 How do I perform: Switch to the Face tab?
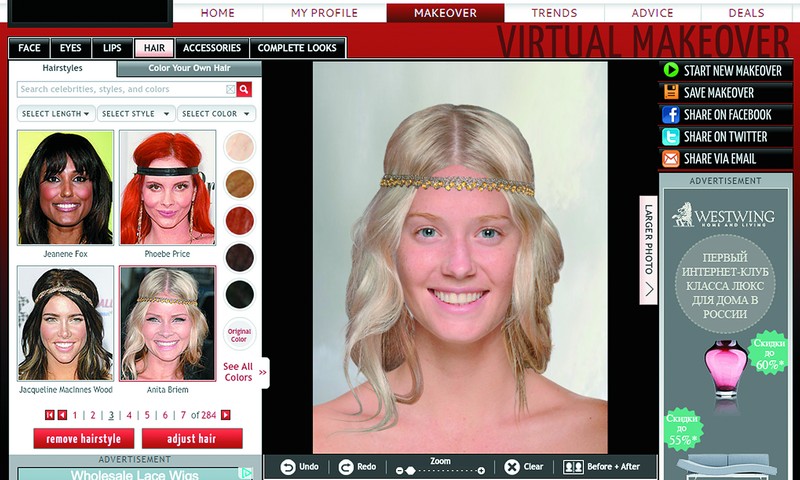click(x=29, y=48)
